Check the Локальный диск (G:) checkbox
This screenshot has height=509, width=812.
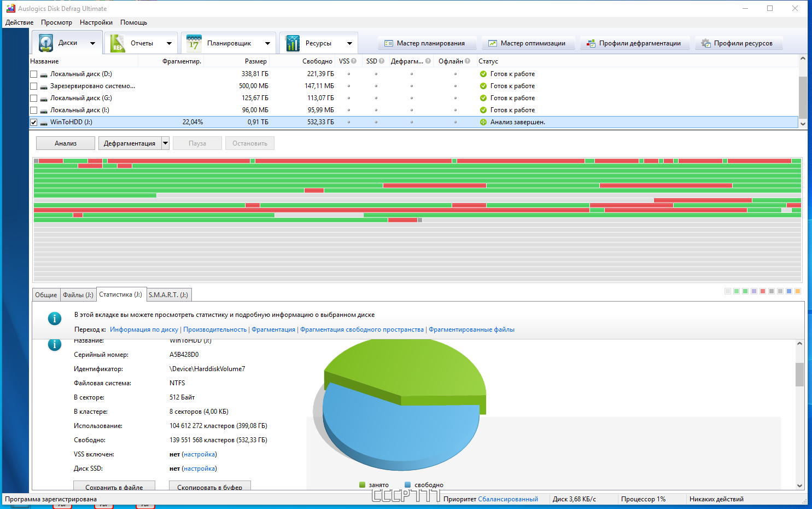[x=34, y=98]
